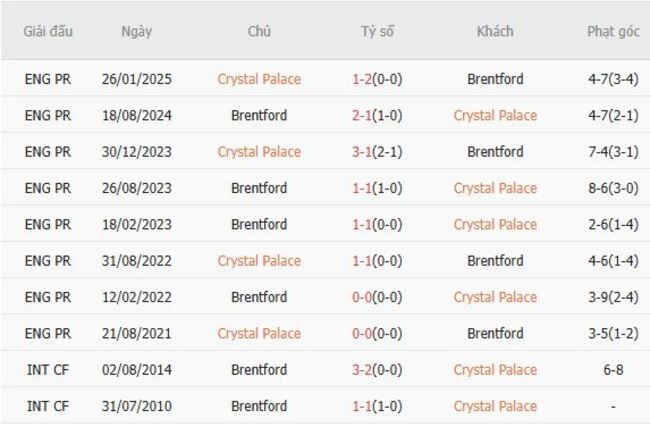Open Crystal Palace in the 21/08/2021 row
The width and height of the screenshot is (650, 427).
tap(259, 333)
